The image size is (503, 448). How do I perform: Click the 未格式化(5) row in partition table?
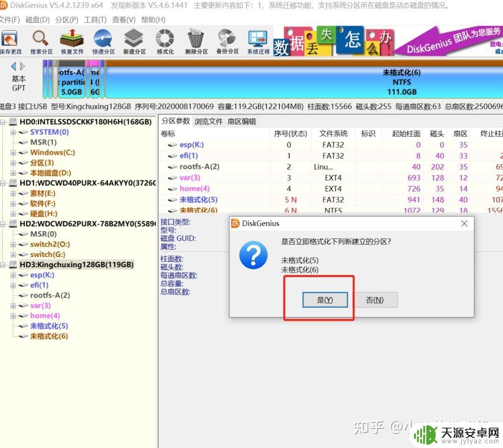coord(330,200)
